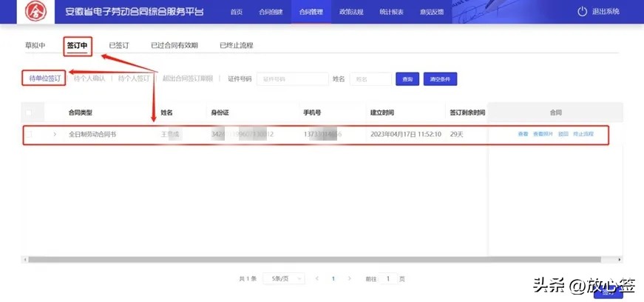Click the next page arrow in pagination
644x302 pixels.
(x=350, y=278)
